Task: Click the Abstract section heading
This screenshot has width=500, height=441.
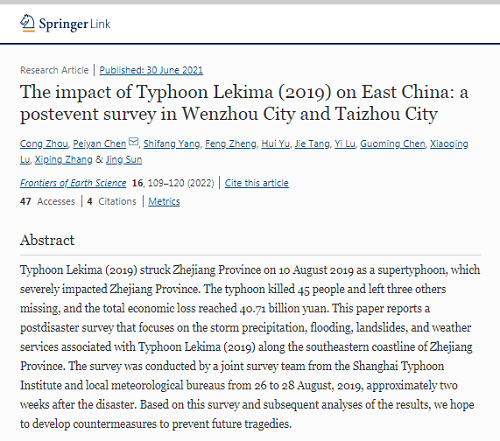Action: 47,240
